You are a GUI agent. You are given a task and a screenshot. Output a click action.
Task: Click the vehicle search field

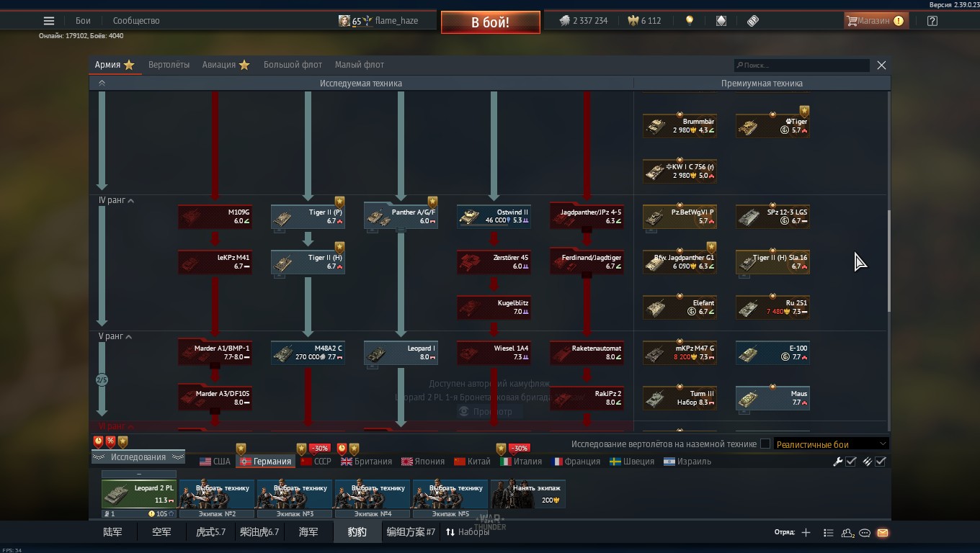click(x=802, y=66)
